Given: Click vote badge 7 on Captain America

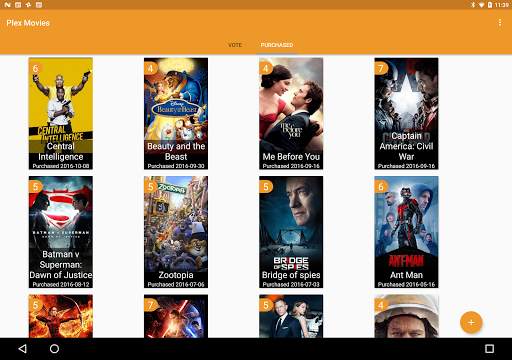Looking at the screenshot, I should [381, 68].
